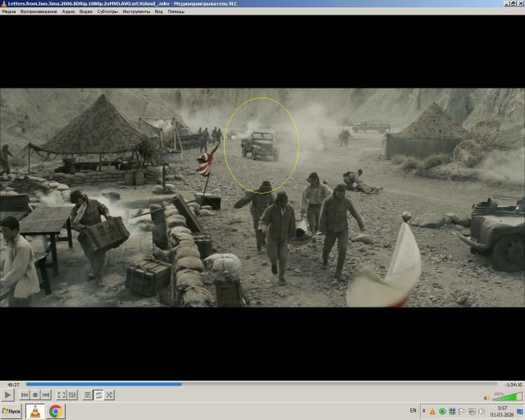Toggle remaining time -1:34:30 label
The width and height of the screenshot is (525, 420).
click(514, 385)
